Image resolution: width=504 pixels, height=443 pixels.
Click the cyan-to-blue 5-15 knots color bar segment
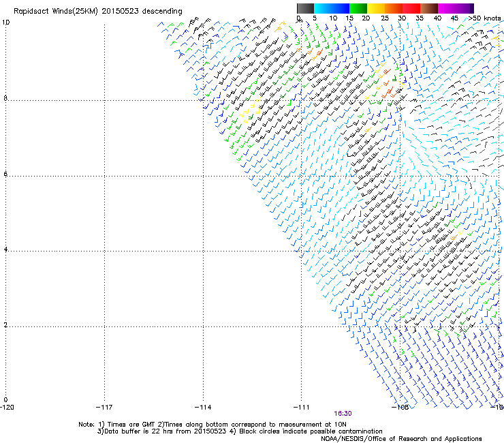tap(332, 8)
